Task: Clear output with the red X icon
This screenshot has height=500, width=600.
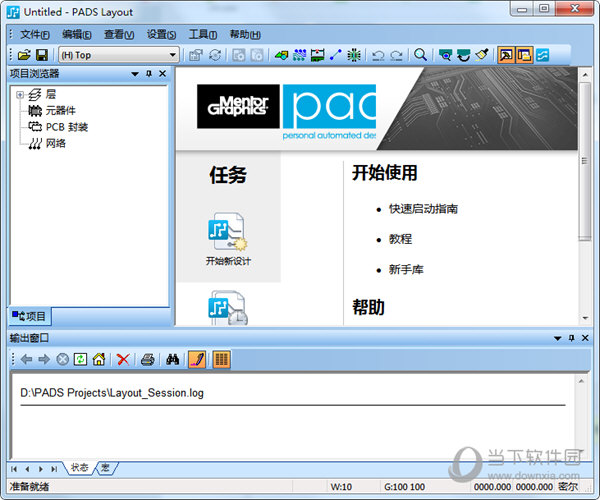Action: [123, 359]
